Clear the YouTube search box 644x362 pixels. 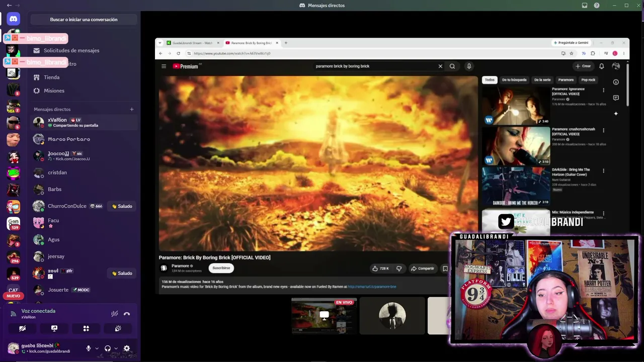[440, 66]
